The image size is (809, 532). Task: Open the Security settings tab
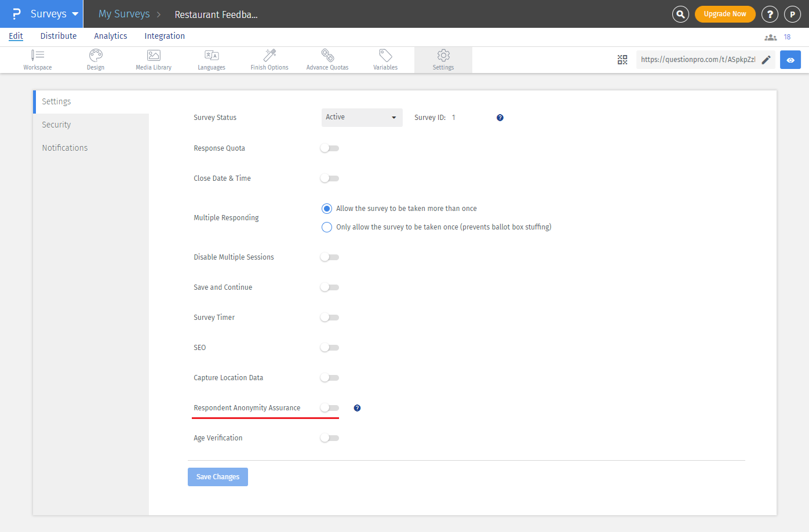[x=56, y=124]
